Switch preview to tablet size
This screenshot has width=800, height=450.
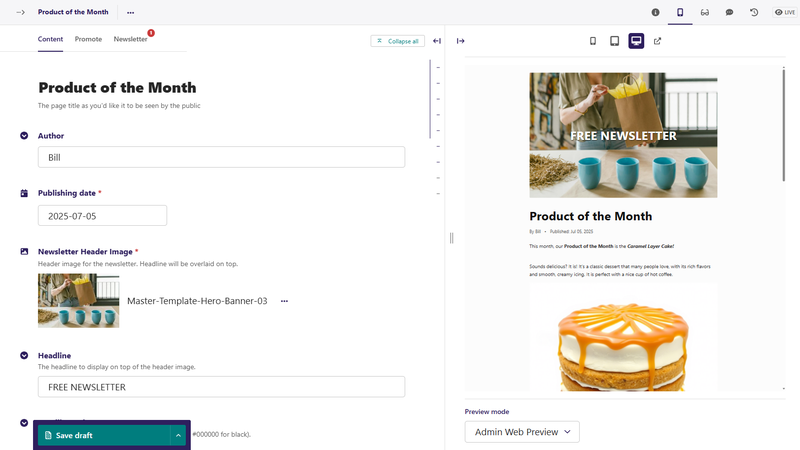[x=614, y=41]
